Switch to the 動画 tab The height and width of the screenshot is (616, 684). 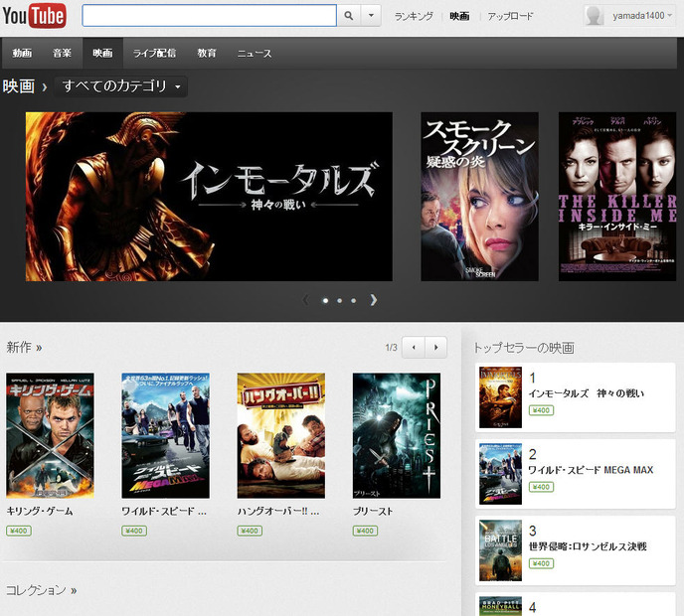click(22, 54)
